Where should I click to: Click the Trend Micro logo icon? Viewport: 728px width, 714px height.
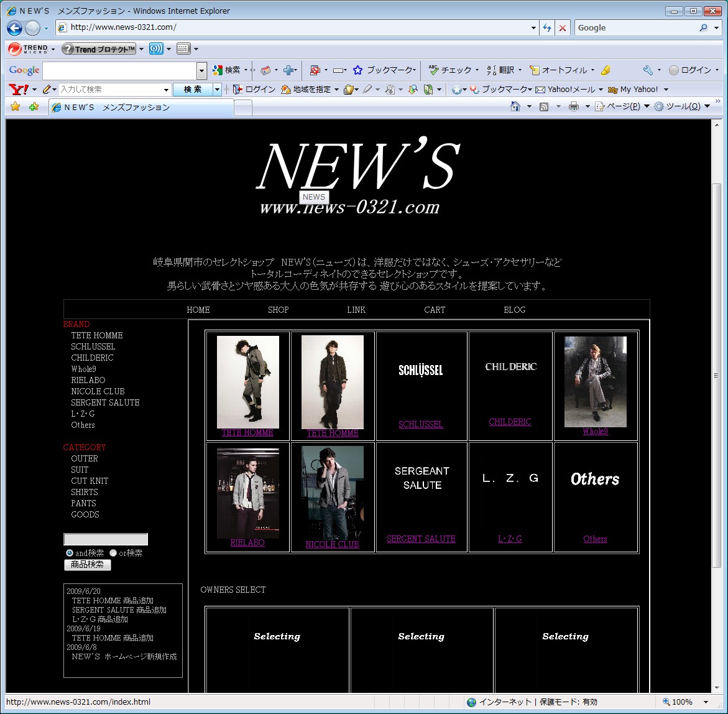tap(15, 49)
